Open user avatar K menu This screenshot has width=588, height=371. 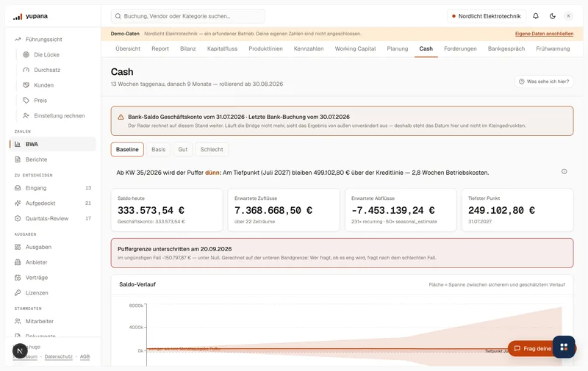point(568,16)
